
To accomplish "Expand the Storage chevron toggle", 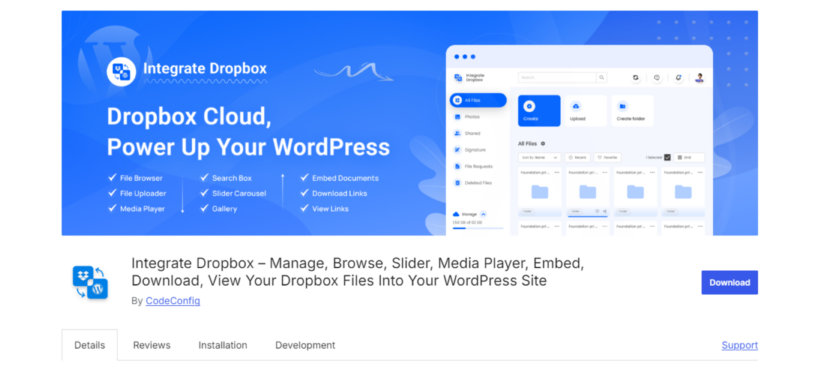I will coord(483,214).
